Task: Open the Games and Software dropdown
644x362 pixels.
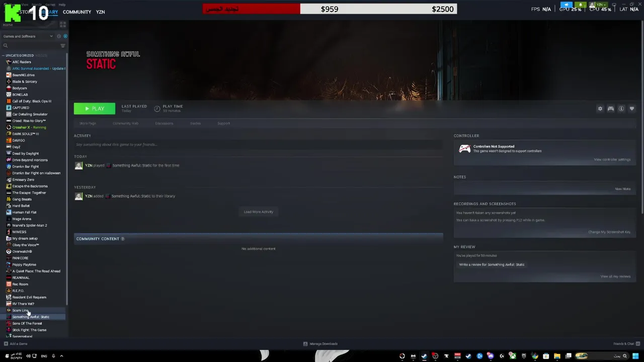Action: [x=28, y=36]
